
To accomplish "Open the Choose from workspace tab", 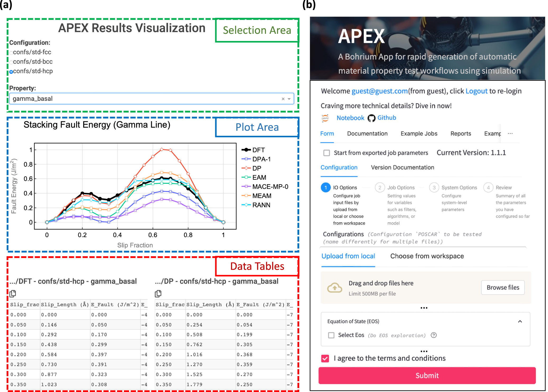I will coord(427,256).
